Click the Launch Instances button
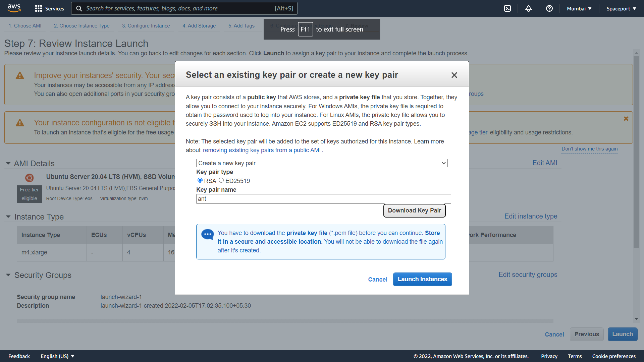Viewport: 644px width, 362px height. tap(422, 279)
